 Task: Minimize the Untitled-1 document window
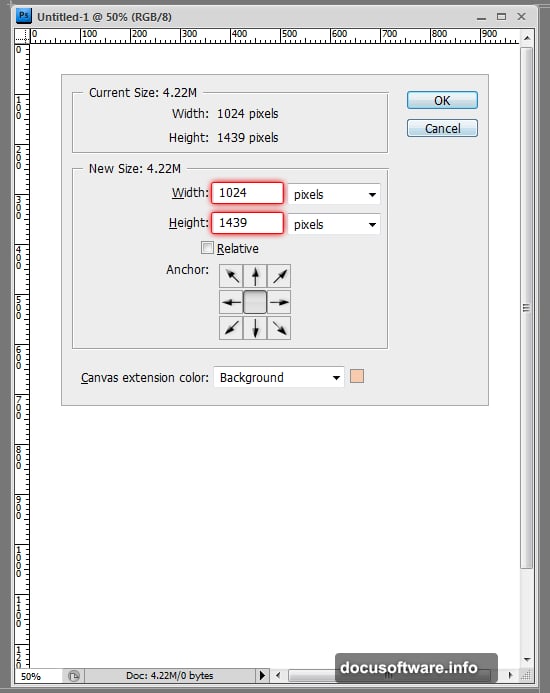pos(481,18)
